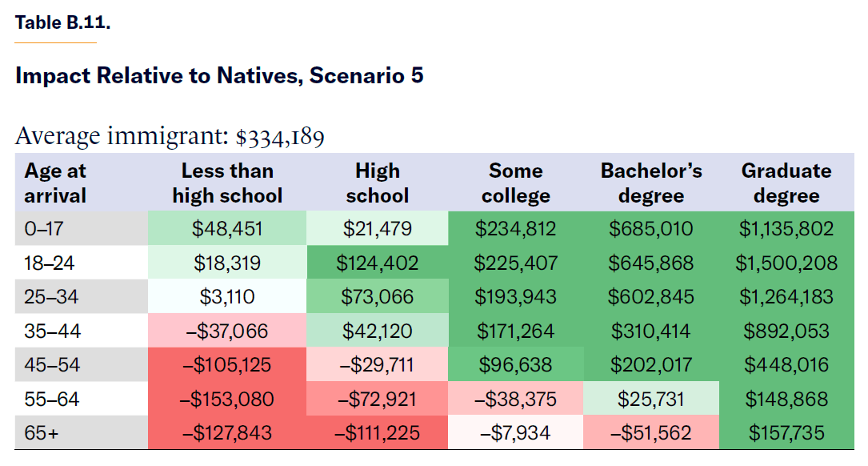
Task: Click the High school column header
Action: (x=377, y=183)
